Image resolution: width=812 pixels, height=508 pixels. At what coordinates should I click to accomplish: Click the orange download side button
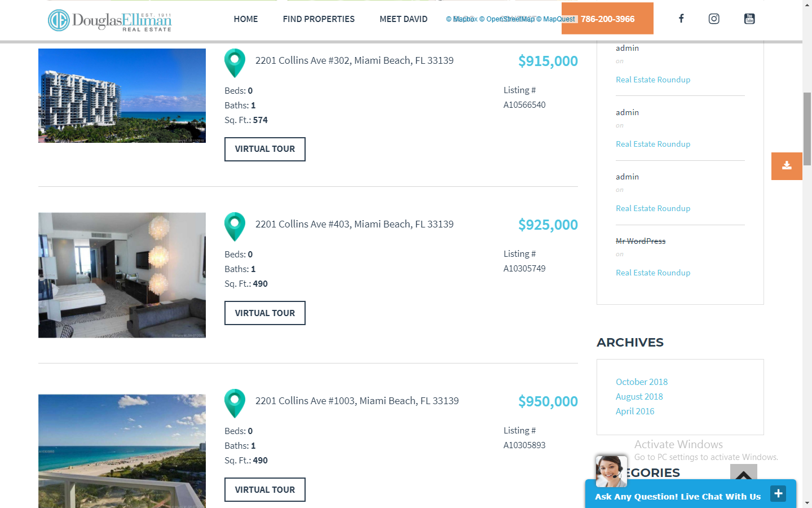point(787,166)
